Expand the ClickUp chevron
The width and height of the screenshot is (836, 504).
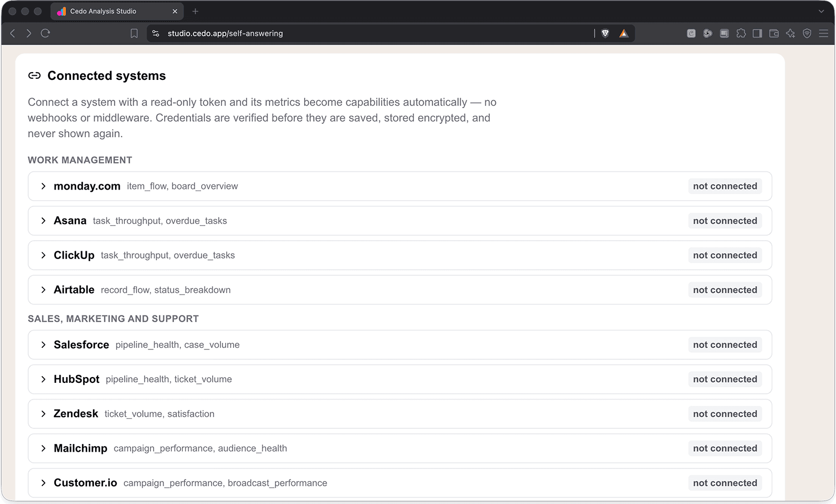click(x=43, y=255)
